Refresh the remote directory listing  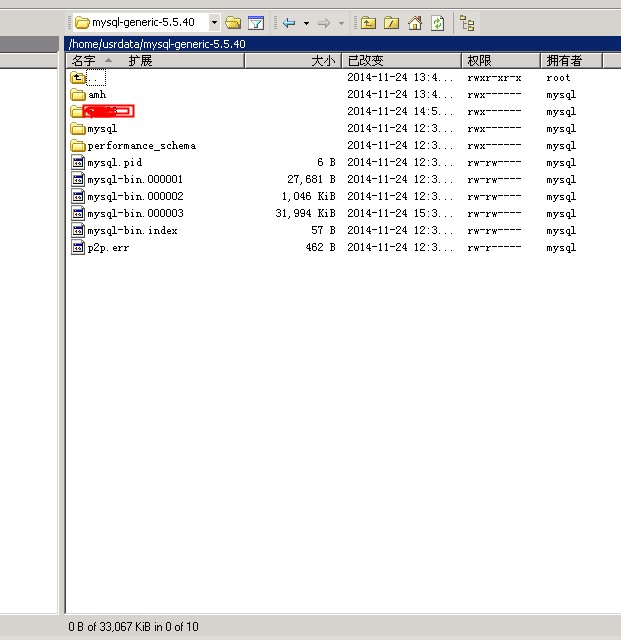tap(437, 22)
